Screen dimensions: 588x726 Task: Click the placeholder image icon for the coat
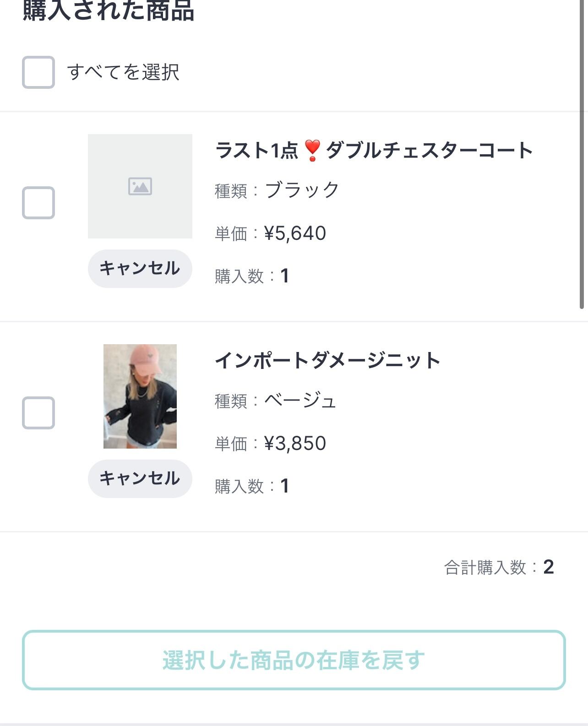140,186
